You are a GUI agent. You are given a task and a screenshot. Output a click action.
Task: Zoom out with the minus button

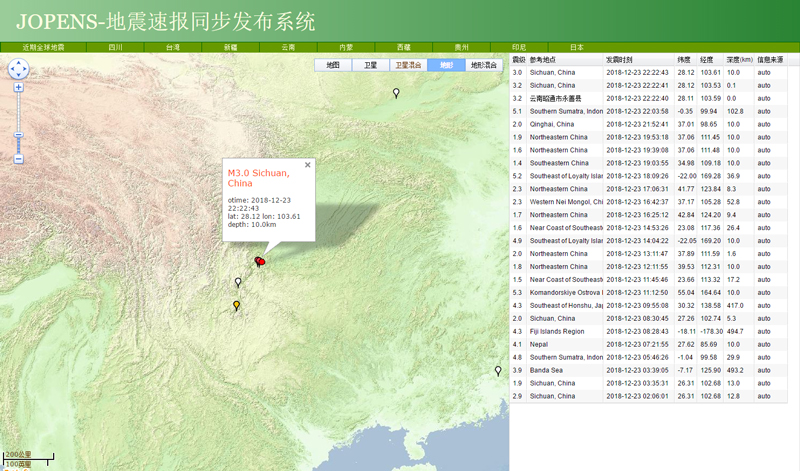19,159
